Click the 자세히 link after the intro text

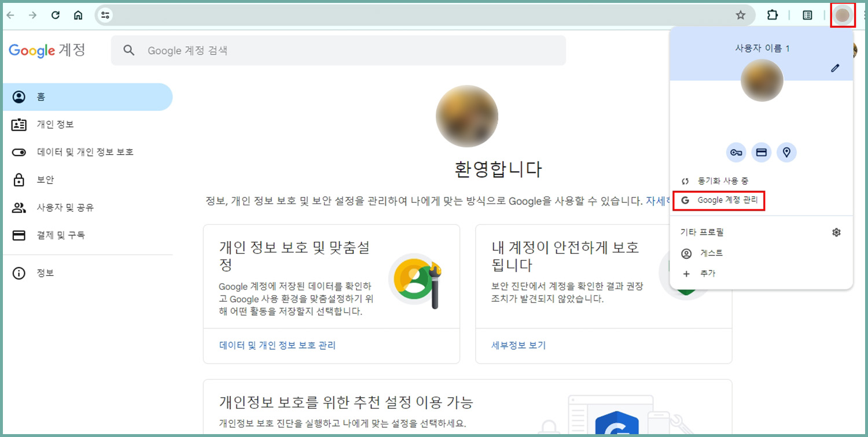(x=657, y=201)
